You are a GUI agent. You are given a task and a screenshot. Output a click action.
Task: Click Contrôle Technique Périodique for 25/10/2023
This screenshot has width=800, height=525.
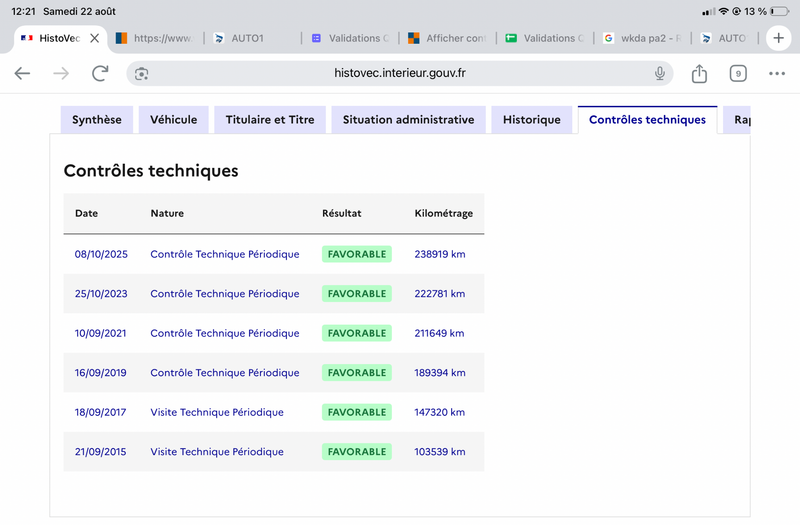pos(224,294)
